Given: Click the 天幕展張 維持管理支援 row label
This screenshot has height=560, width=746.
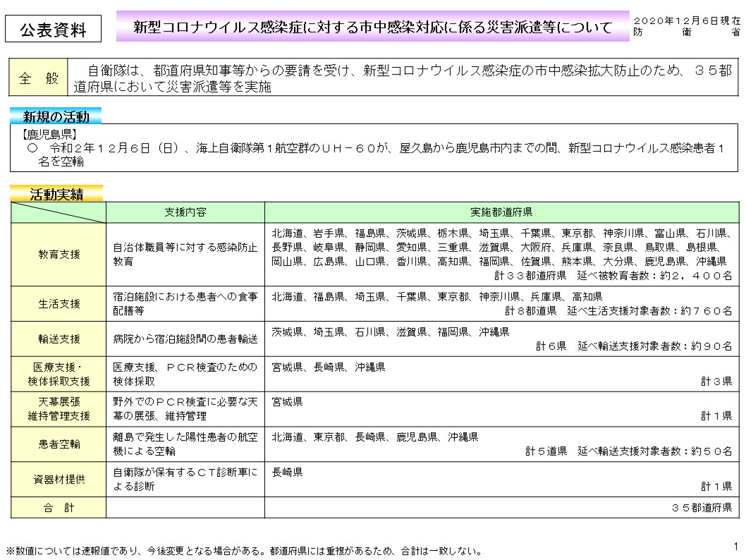Looking at the screenshot, I should point(59,409).
